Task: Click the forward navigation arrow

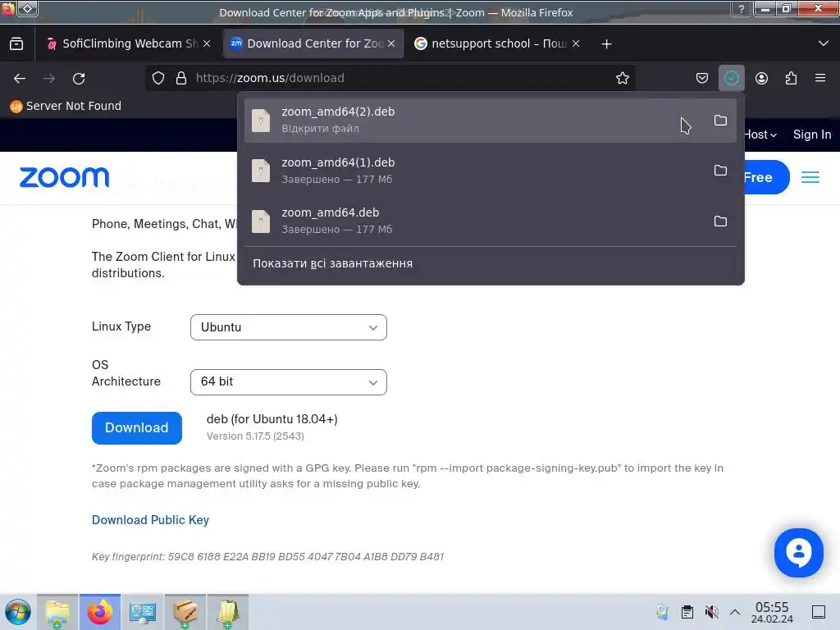Action: click(49, 79)
